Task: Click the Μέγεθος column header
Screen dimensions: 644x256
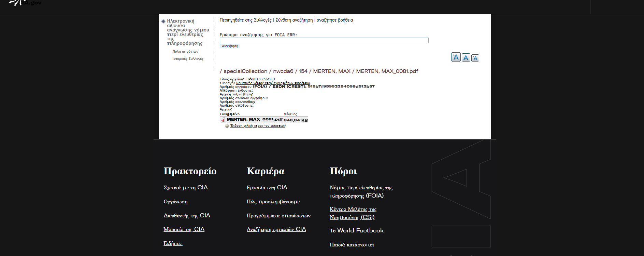Action: coord(290,114)
